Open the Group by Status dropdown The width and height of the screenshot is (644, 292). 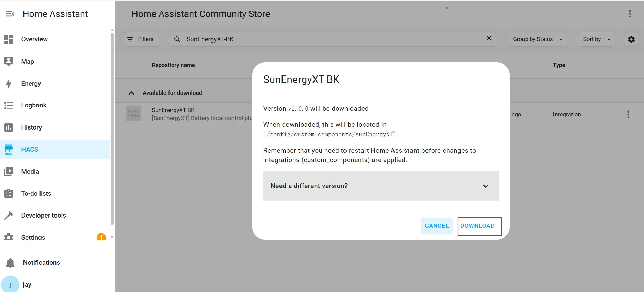tap(537, 39)
